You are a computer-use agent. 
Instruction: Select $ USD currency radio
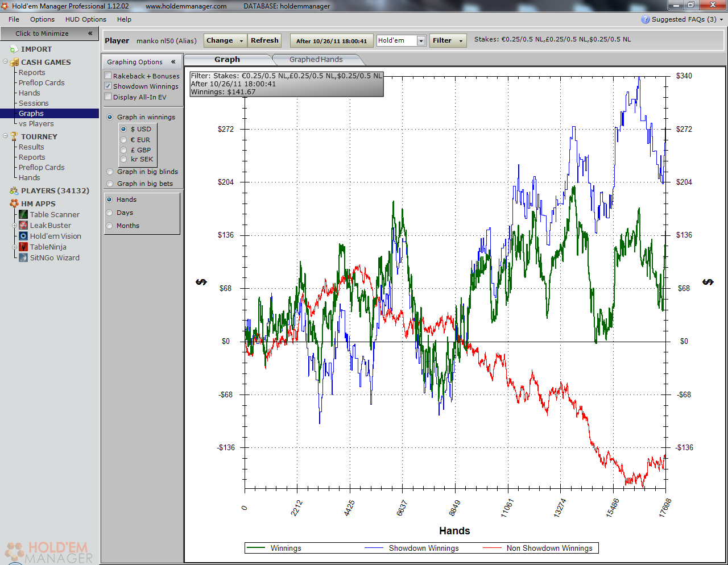click(123, 129)
